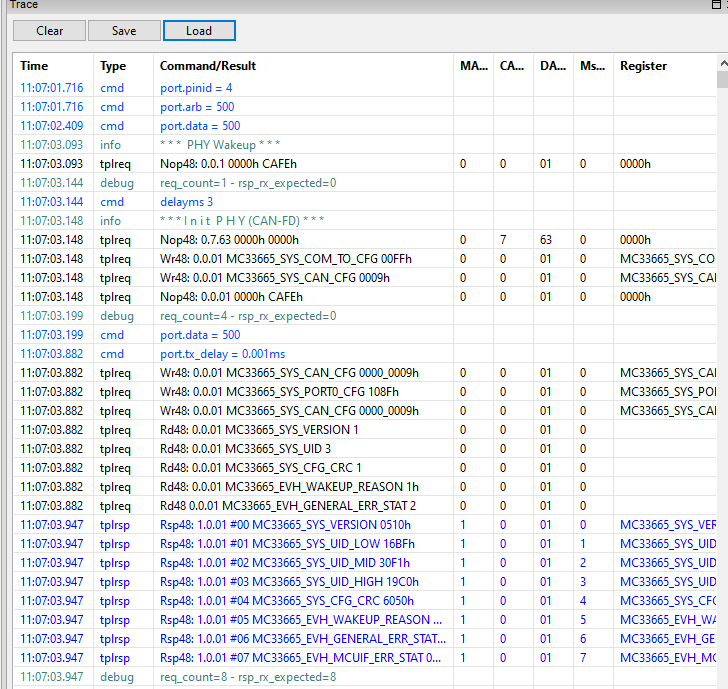Viewport: 728px width, 689px height.
Task: Select the Rsp48 #02 MC33665_SYS_UID_MID 30F1h row
Action: (364, 563)
